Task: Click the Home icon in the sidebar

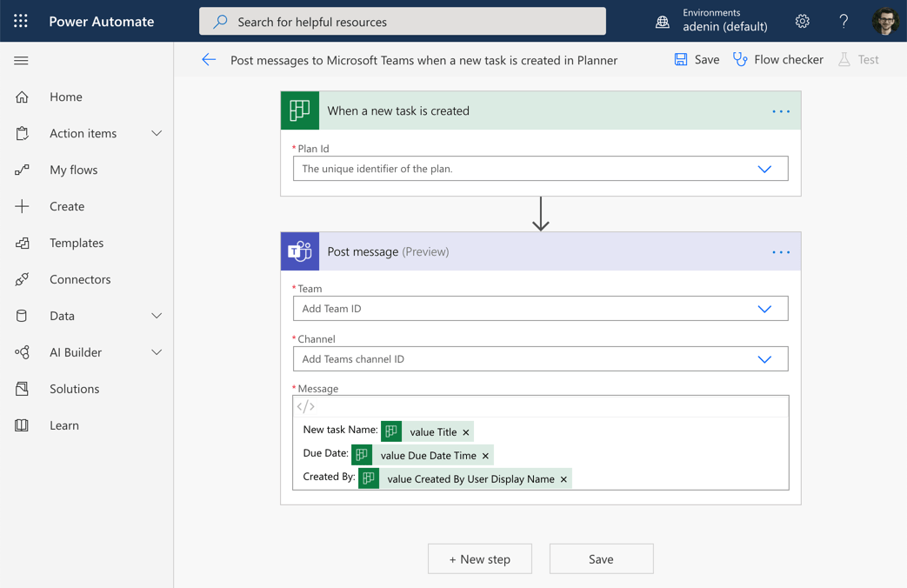Action: click(x=22, y=97)
